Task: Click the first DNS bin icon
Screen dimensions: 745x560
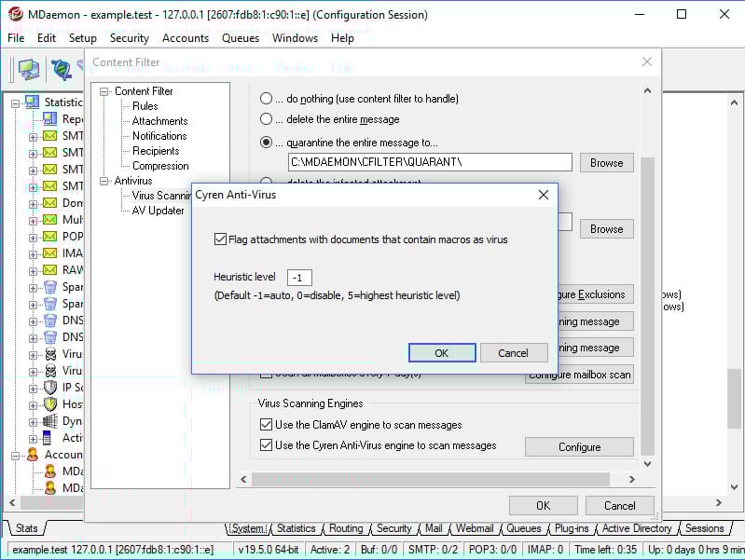Action: [x=50, y=321]
